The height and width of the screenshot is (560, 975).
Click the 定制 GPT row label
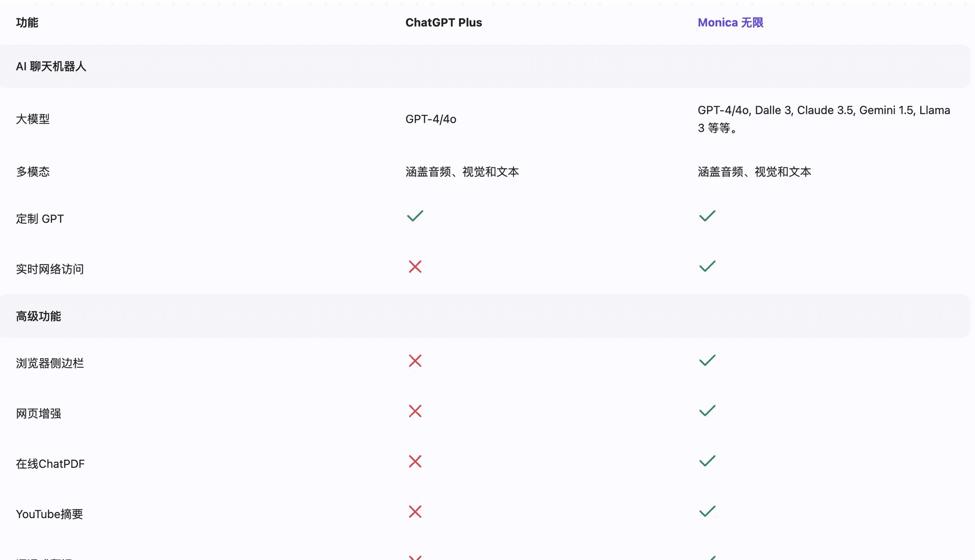(40, 219)
